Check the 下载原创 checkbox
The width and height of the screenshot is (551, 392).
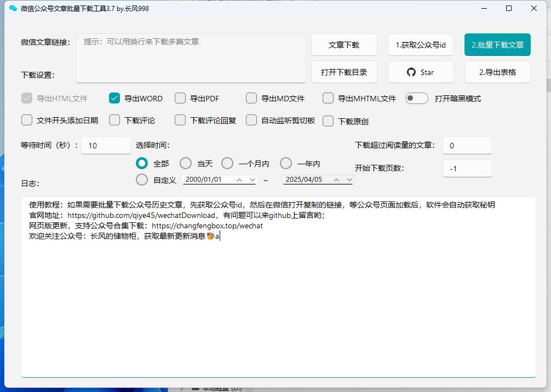point(328,121)
